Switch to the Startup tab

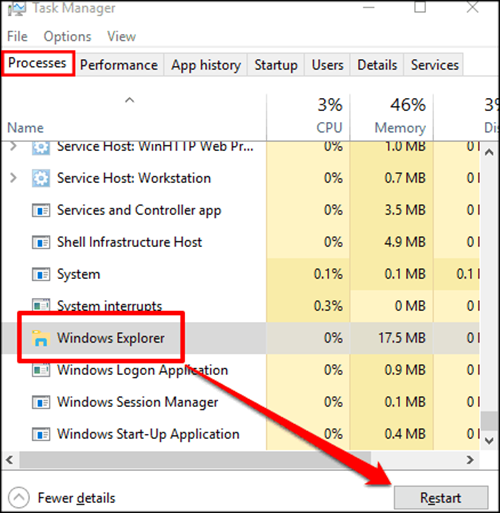coord(276,65)
